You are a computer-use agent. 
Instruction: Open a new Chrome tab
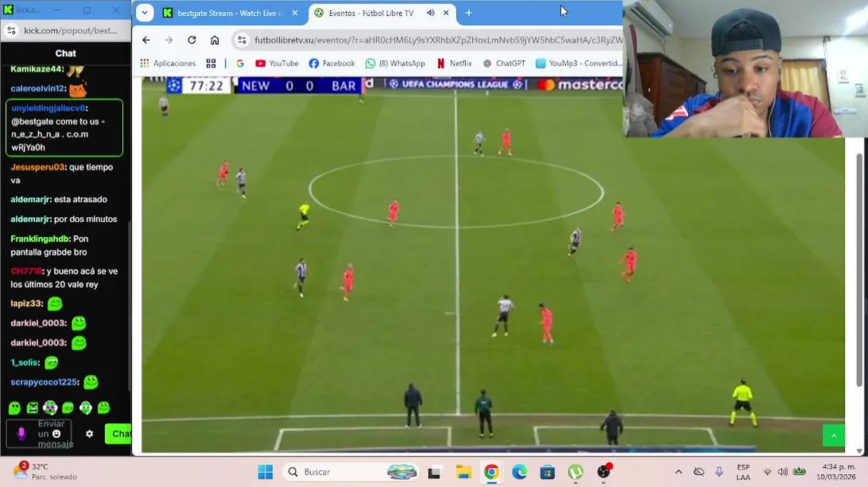click(468, 13)
